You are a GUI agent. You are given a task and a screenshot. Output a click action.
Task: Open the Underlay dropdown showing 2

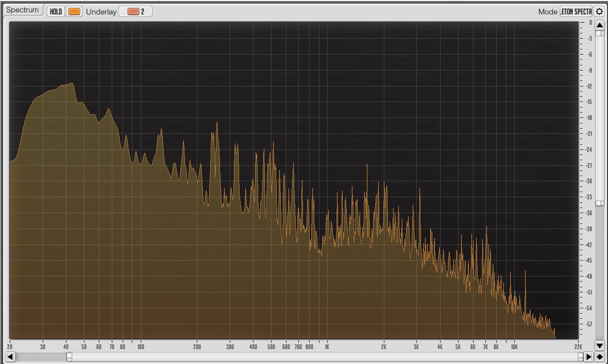point(136,11)
